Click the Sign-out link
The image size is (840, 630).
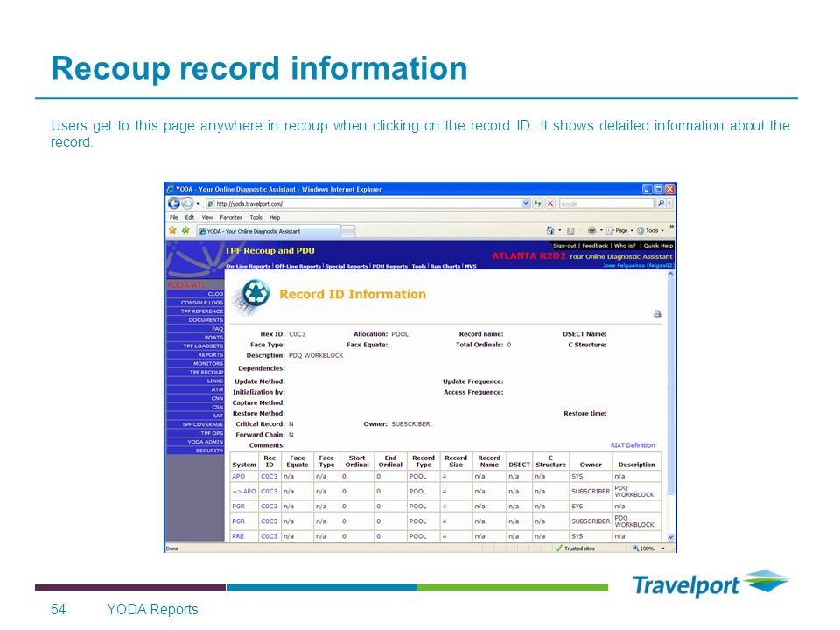click(565, 245)
